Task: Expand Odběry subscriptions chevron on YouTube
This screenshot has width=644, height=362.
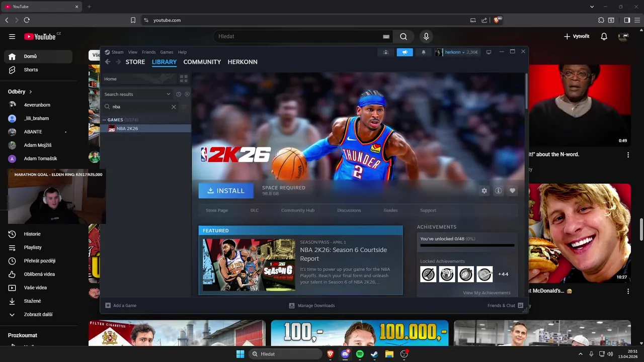Action: pos(31,92)
